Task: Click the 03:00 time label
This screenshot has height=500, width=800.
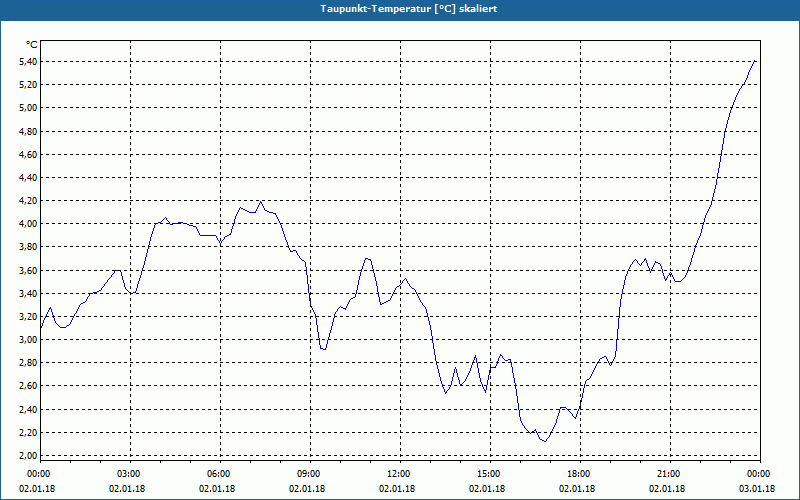Action: pyautogui.click(x=130, y=474)
